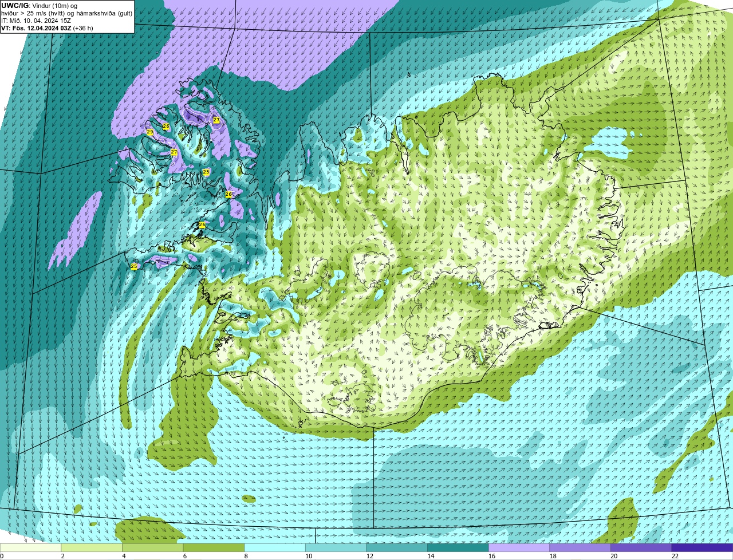Screen dimensions: 733x560
Task: Click the 0–2 m/s pale yellow legend swatch
Action: [30, 548]
